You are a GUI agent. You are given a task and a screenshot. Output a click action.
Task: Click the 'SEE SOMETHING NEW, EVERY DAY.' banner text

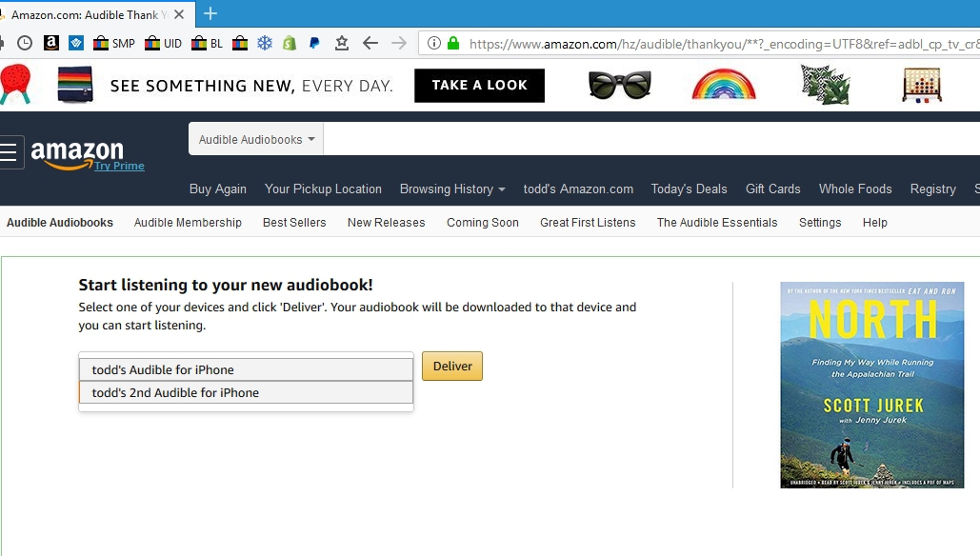(x=251, y=86)
